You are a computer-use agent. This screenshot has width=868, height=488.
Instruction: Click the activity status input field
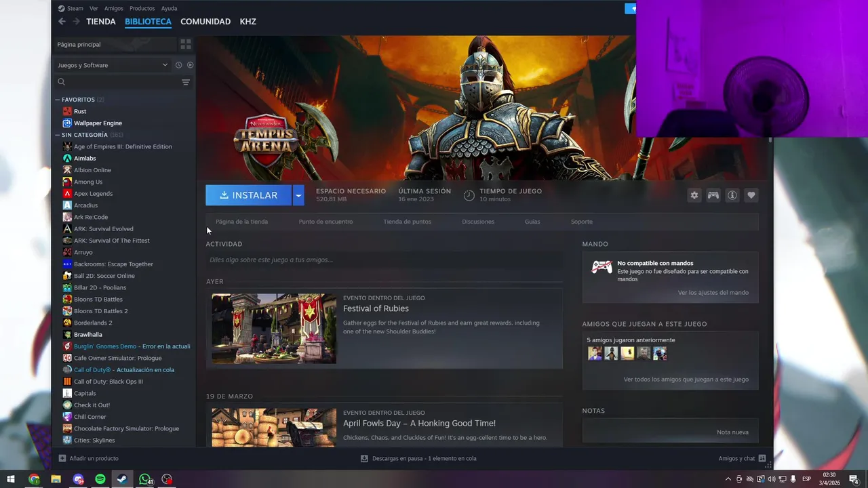384,260
